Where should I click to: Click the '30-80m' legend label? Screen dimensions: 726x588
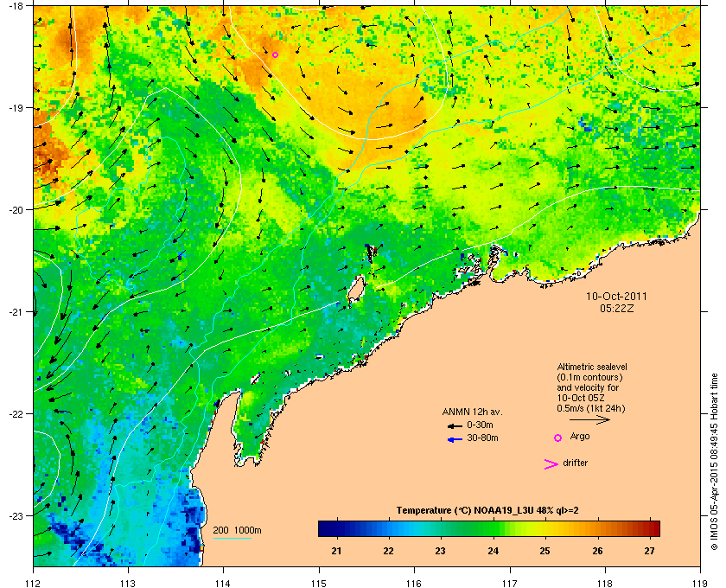pyautogui.click(x=482, y=438)
